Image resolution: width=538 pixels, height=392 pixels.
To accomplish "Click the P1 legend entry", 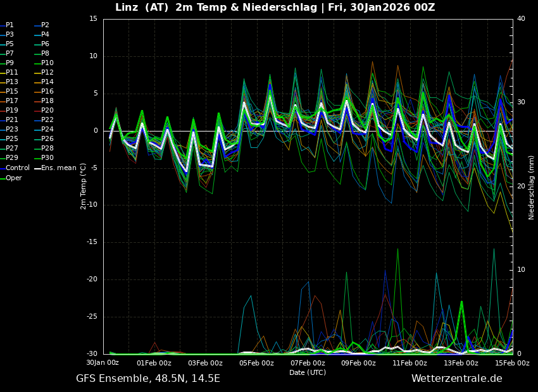I will click(9, 25).
